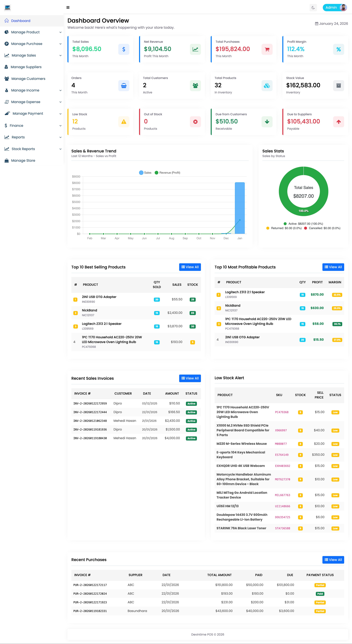Screen dimensions: 352x644
Task: Click the Out of Stock red X icon
Action: (195, 122)
